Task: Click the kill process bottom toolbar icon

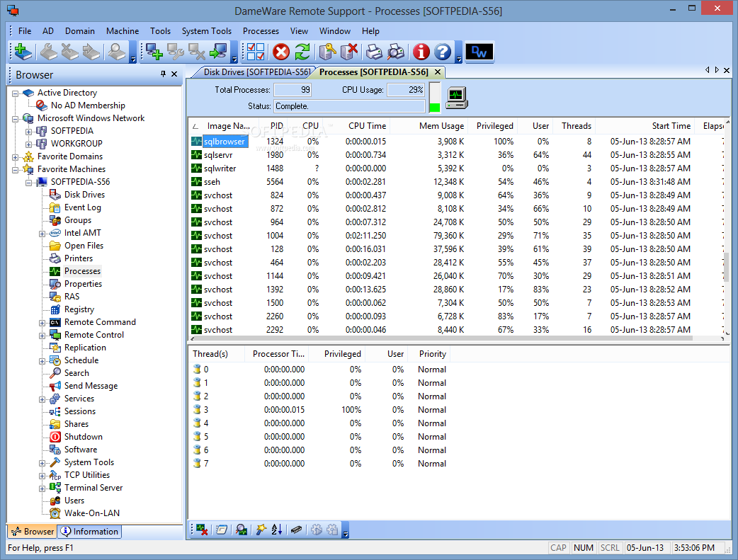Action: pyautogui.click(x=203, y=530)
